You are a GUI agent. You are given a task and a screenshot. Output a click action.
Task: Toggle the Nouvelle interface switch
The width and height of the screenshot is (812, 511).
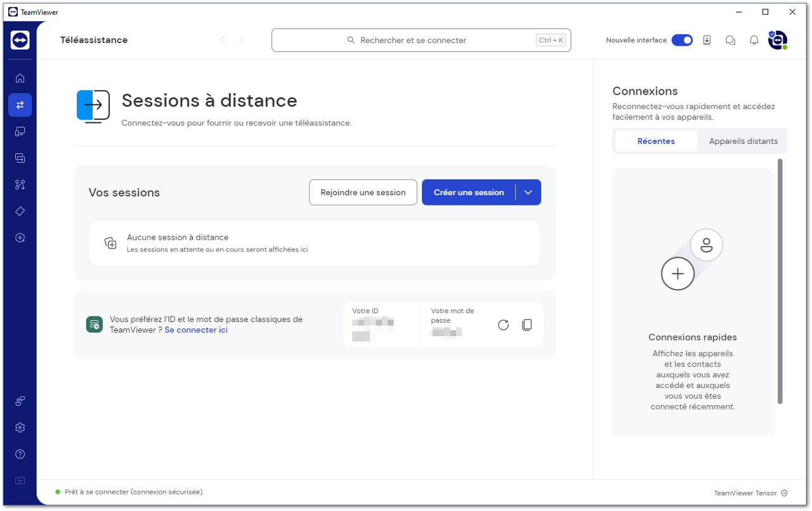pos(682,40)
